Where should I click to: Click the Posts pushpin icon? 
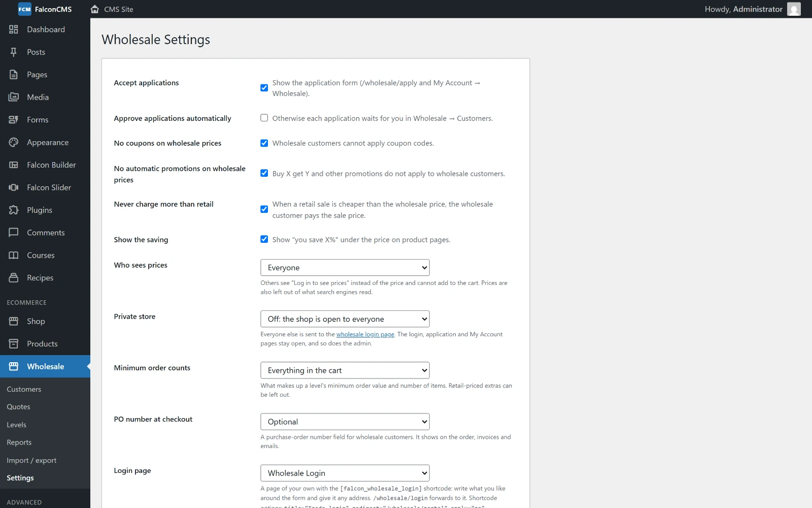pos(14,52)
